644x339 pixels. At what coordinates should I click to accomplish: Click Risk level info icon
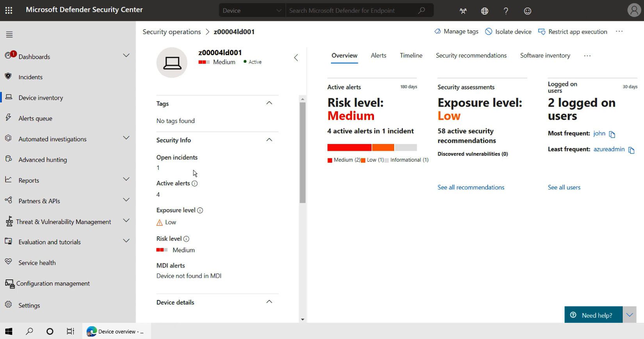[x=186, y=239]
